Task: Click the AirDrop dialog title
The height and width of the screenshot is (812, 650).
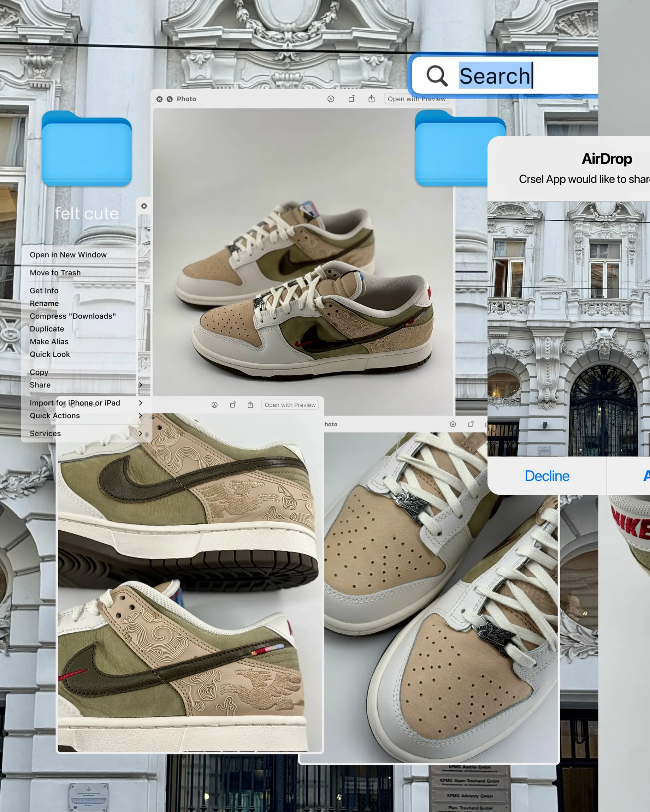Action: coord(607,159)
